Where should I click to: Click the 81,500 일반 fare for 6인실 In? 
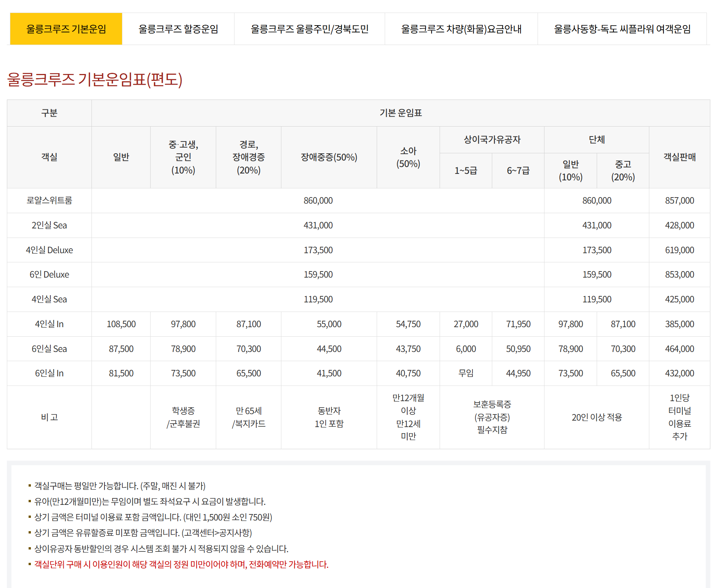121,373
